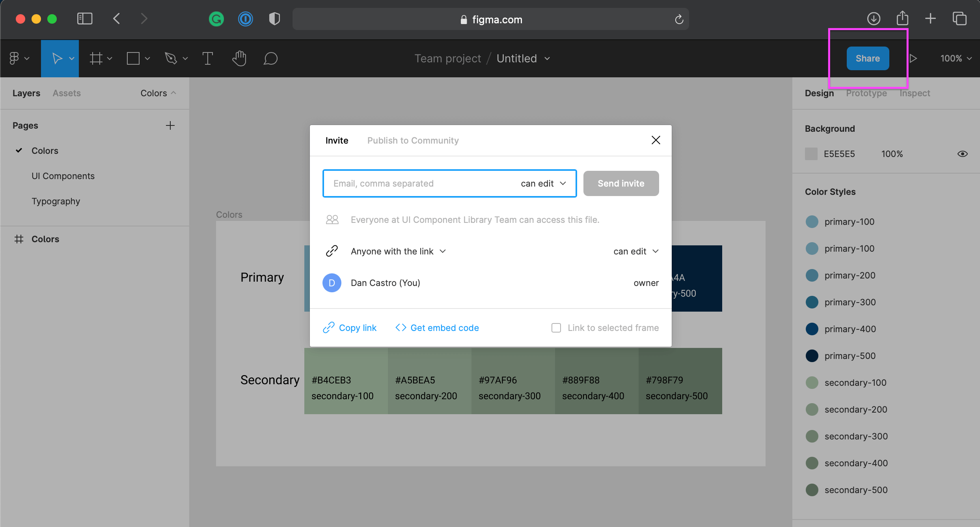This screenshot has width=980, height=527.
Task: Click the Send invite button
Action: [x=621, y=183]
